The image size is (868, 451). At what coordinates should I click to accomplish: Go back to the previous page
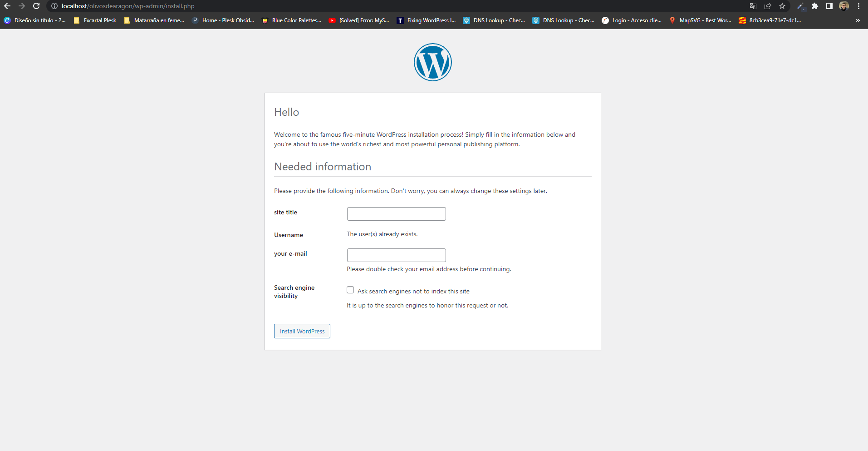pos(7,6)
